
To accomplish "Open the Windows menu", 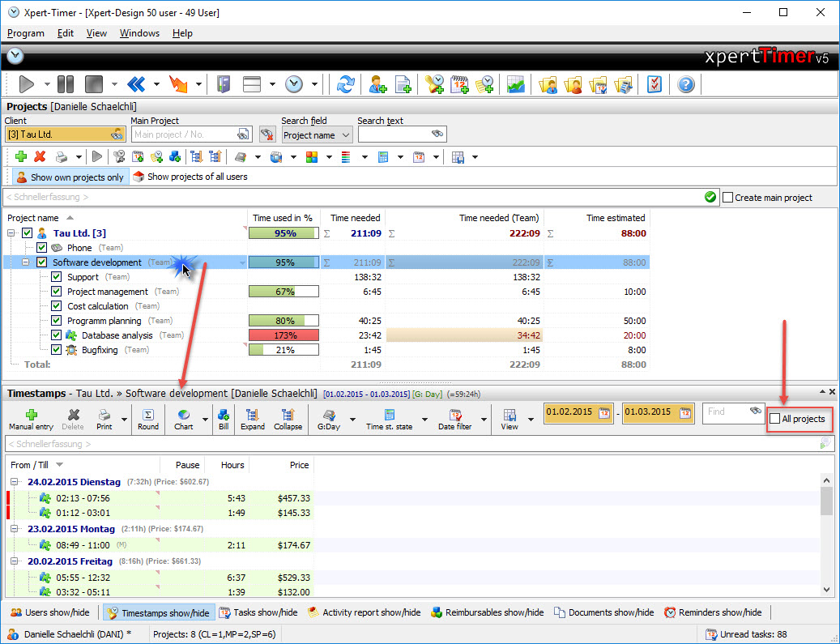I will (x=139, y=33).
